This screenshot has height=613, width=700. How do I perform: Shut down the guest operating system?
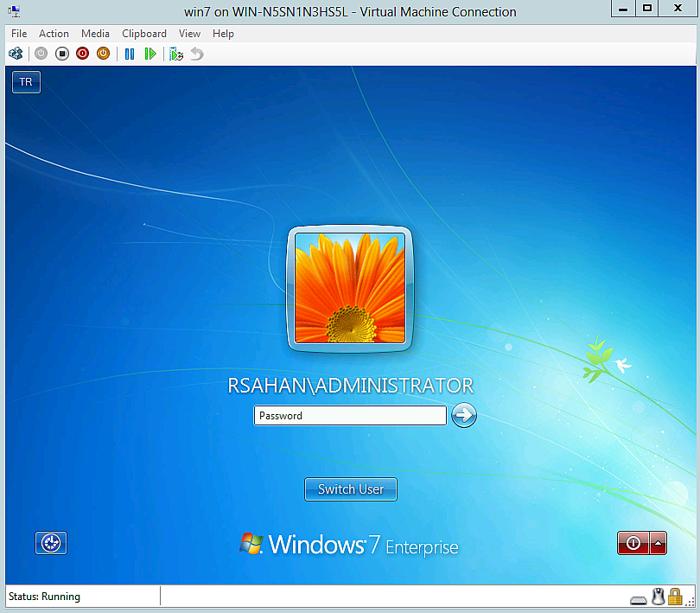pyautogui.click(x=82, y=53)
